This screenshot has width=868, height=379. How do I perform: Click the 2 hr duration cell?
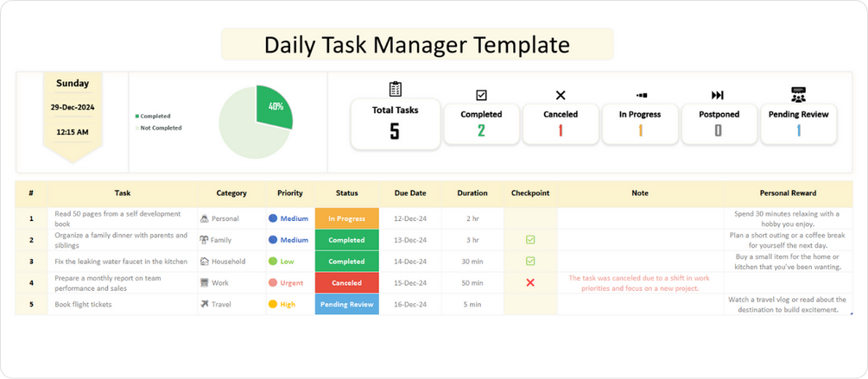click(x=472, y=218)
